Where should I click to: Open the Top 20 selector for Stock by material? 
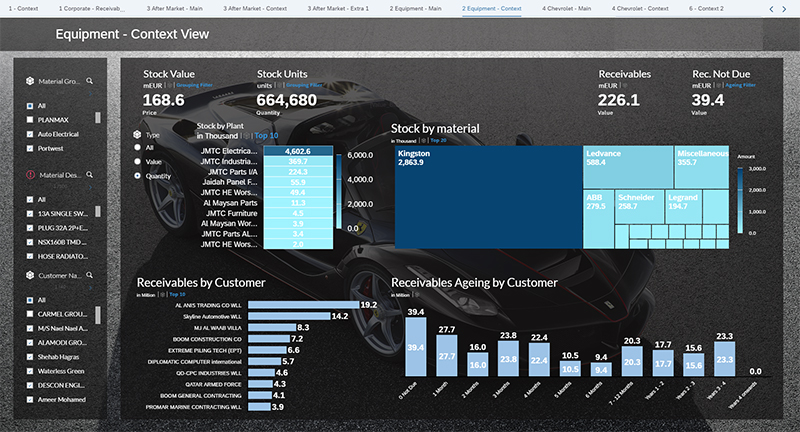(438, 141)
